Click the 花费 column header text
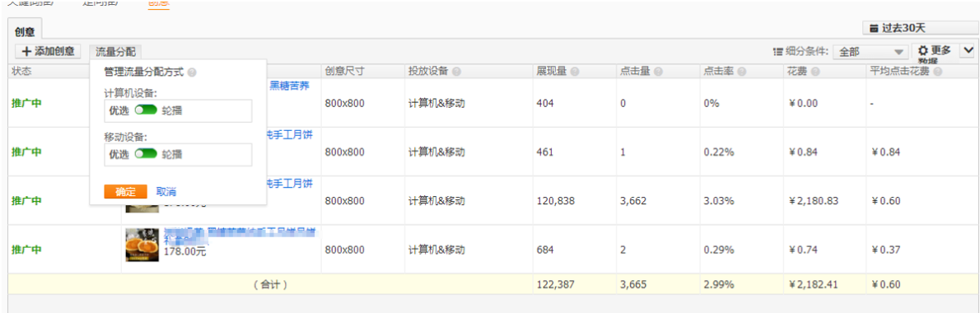 point(796,71)
